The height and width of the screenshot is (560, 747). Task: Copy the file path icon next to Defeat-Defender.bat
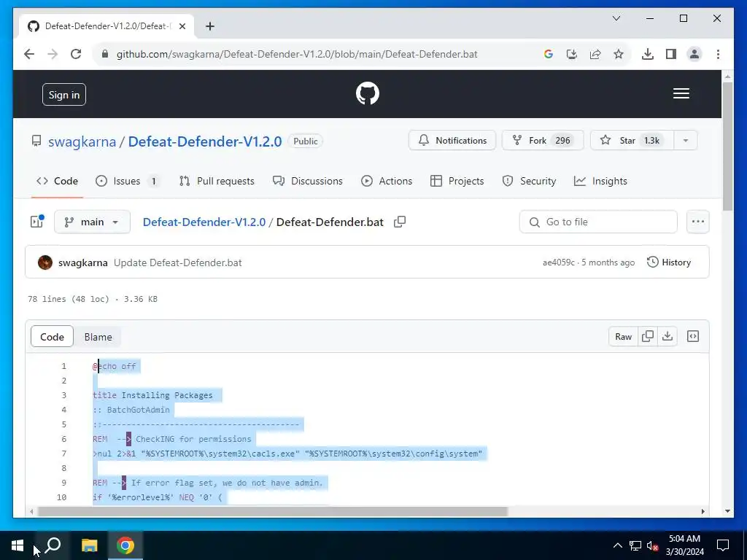click(400, 222)
